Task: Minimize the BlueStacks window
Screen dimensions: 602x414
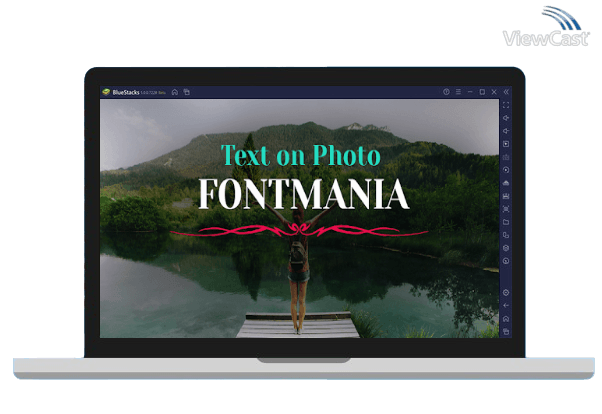Action: [470, 92]
